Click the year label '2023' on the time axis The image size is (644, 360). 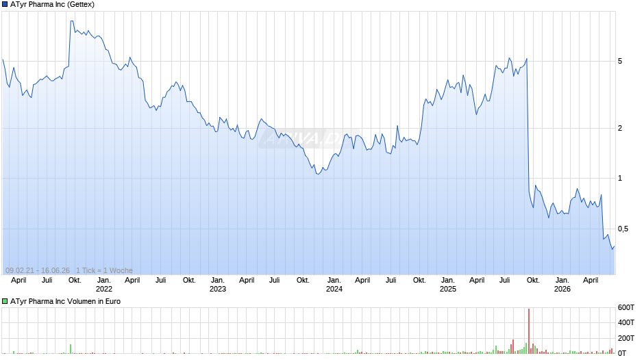(x=218, y=289)
